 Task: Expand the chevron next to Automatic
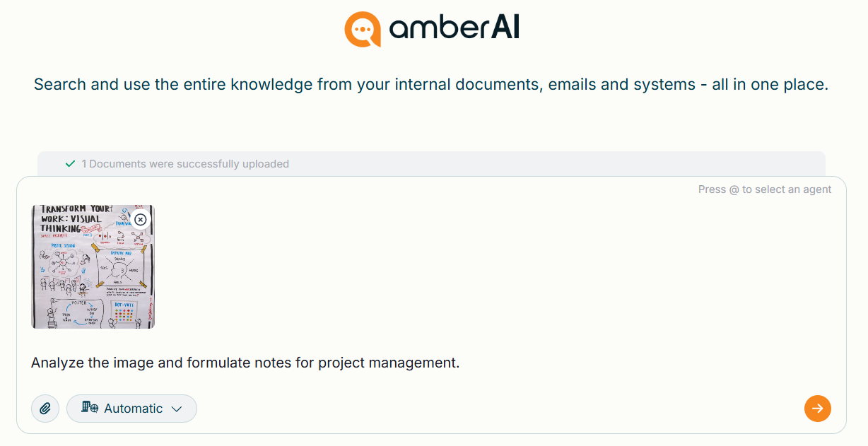pyautogui.click(x=177, y=409)
